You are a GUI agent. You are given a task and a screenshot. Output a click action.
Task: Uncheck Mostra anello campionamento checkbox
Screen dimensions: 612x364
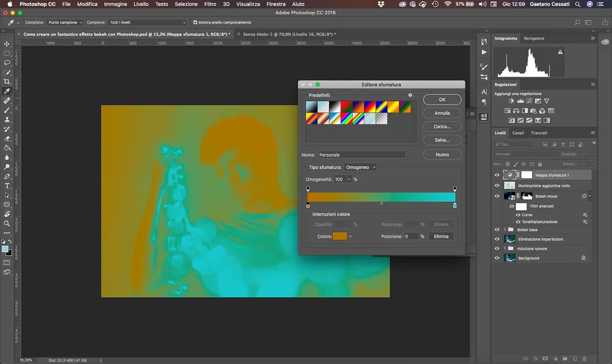(195, 22)
